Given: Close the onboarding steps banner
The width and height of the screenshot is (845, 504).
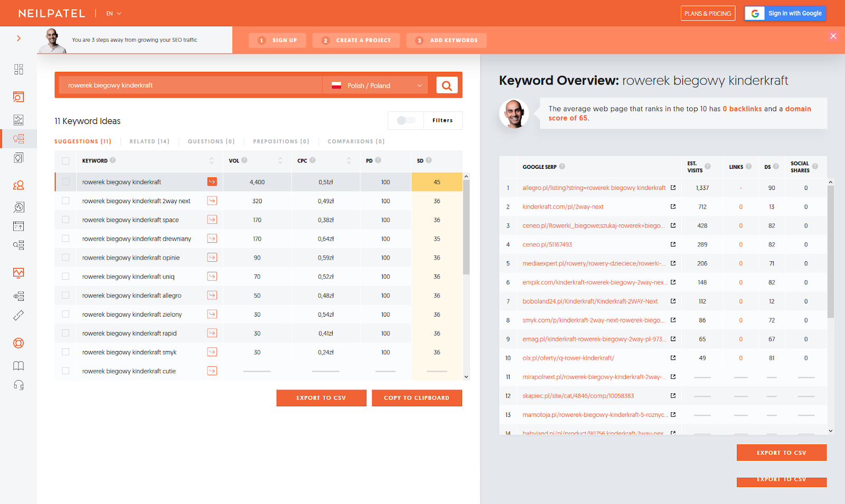Looking at the screenshot, I should pos(833,36).
